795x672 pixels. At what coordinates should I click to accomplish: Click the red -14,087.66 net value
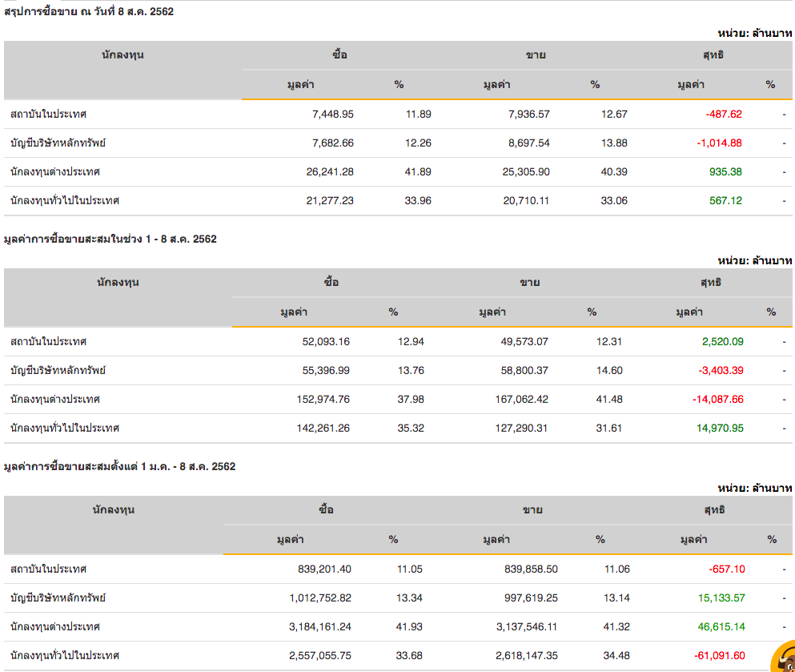[x=717, y=399]
